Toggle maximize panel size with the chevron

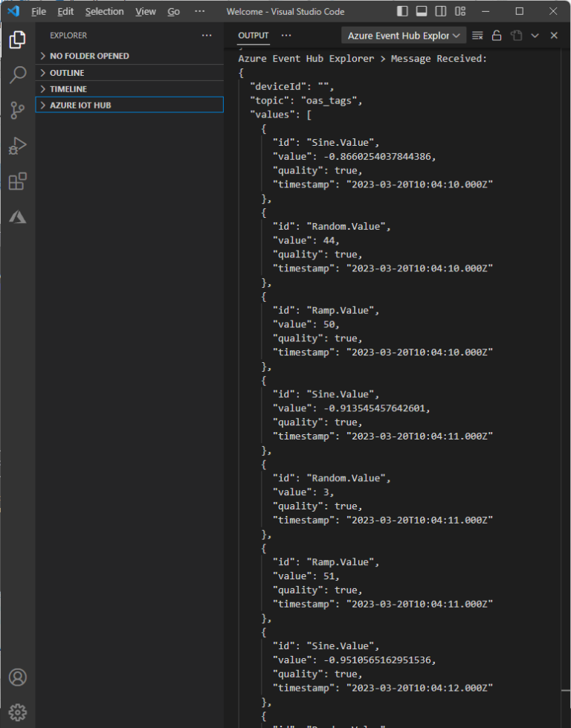[x=535, y=35]
